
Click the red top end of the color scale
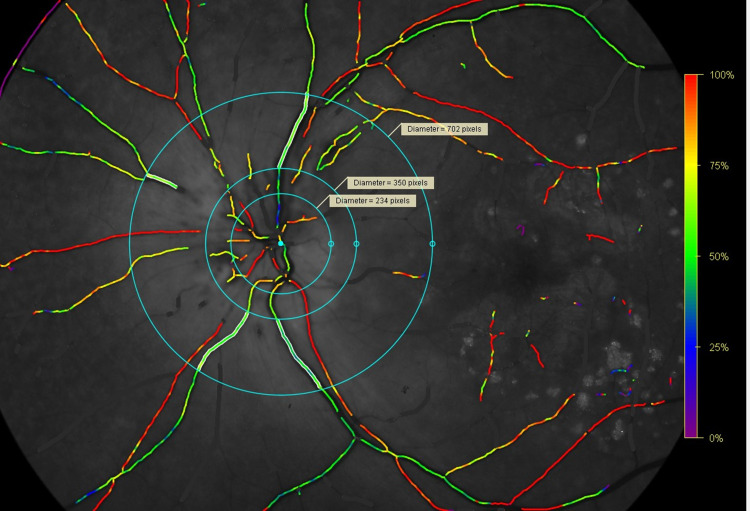coord(689,78)
